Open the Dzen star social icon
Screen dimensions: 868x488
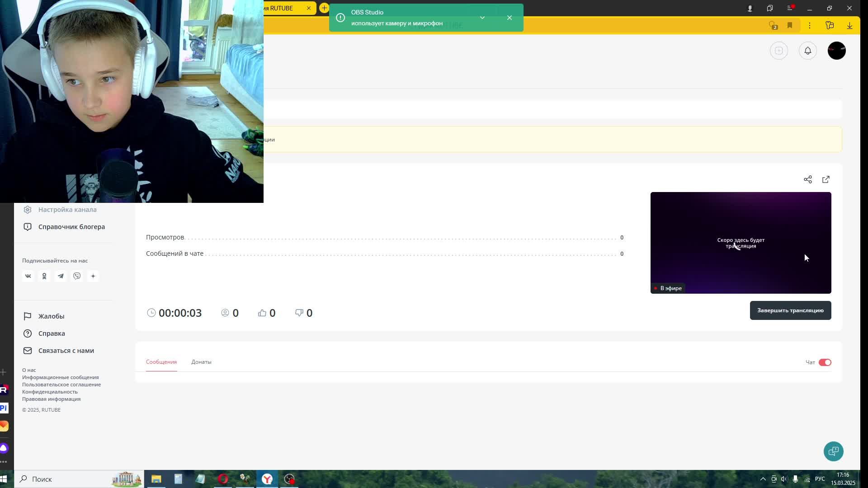[x=93, y=276]
